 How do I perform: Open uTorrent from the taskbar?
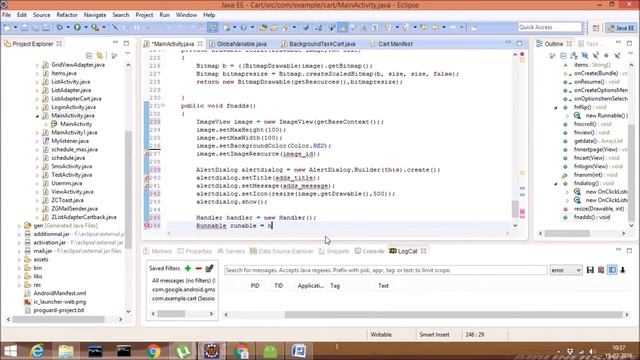183,351
